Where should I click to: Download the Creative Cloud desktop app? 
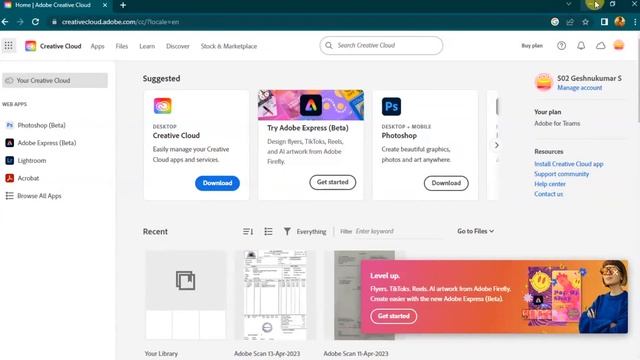[217, 183]
